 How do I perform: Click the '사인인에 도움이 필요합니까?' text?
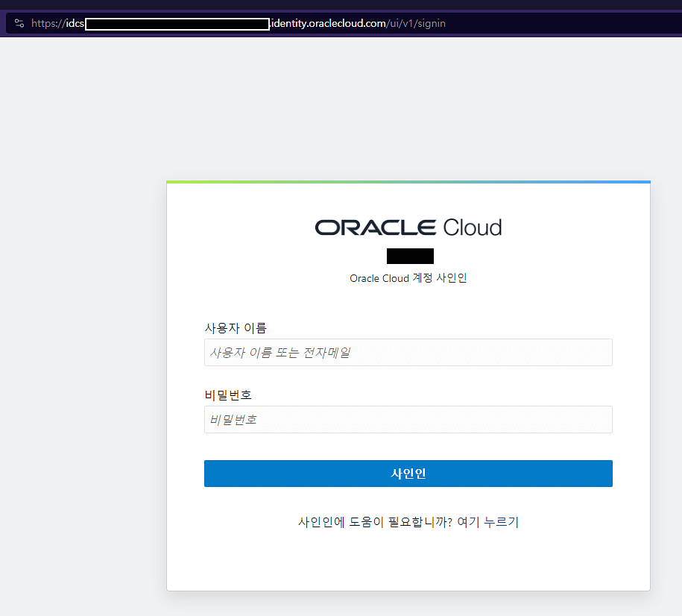[x=375, y=521]
